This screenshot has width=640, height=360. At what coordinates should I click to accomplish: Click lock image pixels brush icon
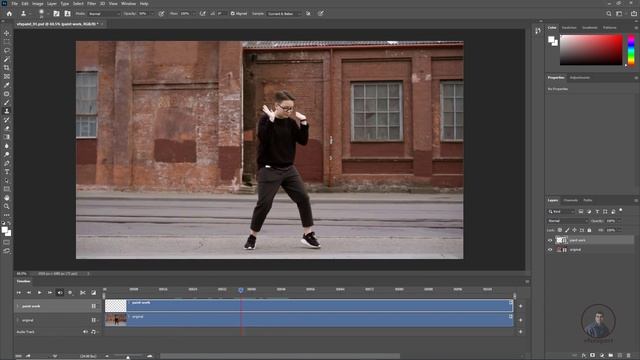567,230
